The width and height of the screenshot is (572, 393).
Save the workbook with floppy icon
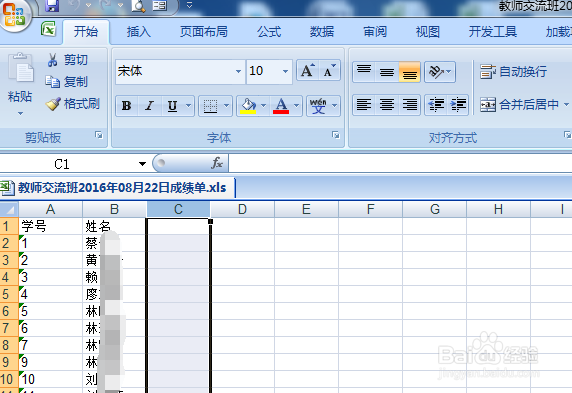pos(52,5)
